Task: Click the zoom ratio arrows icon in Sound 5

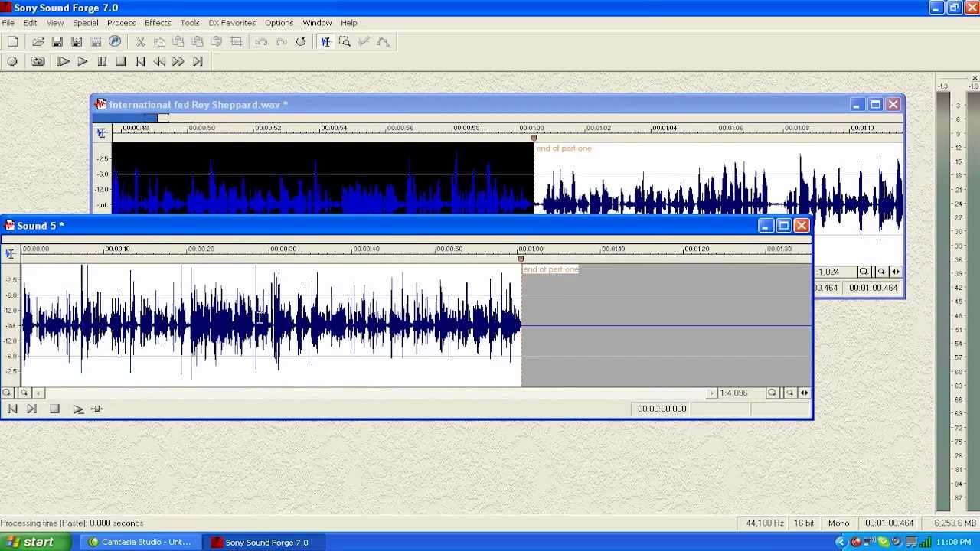Action: point(805,393)
